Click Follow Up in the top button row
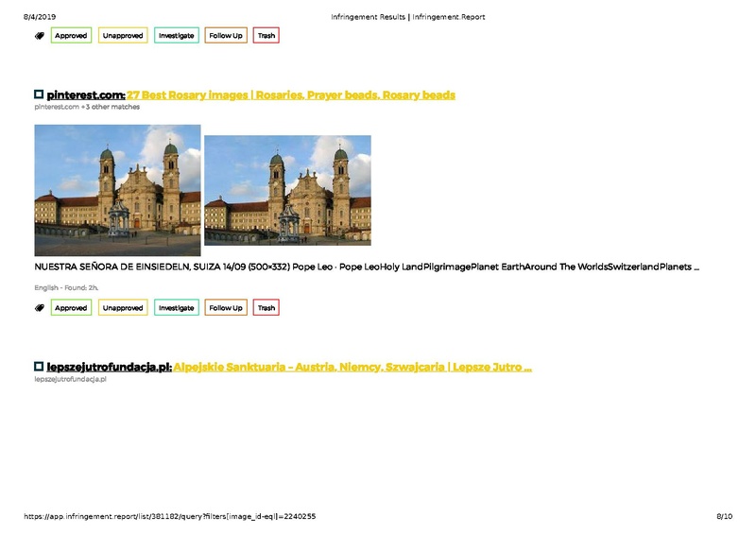Viewport: 756px width, 534px height. 226,36
